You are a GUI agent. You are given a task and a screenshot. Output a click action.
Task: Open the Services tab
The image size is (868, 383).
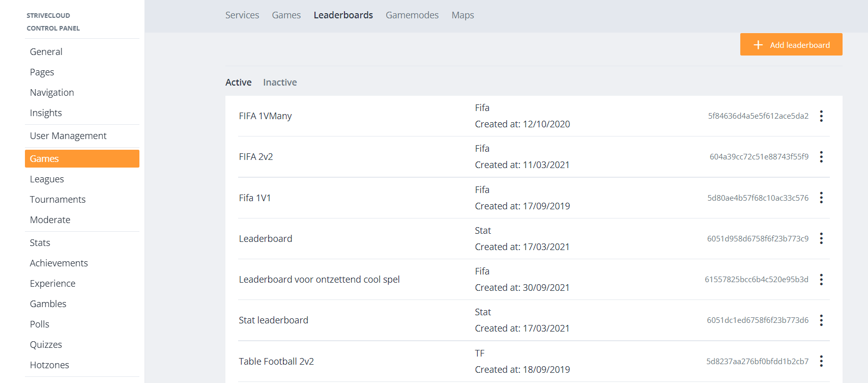[242, 15]
